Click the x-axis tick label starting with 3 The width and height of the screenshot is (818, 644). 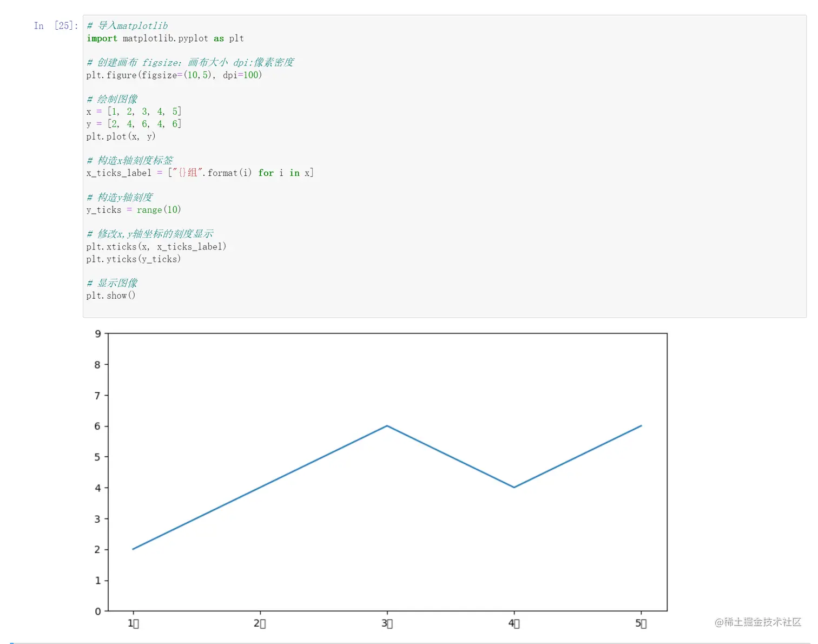(x=387, y=623)
